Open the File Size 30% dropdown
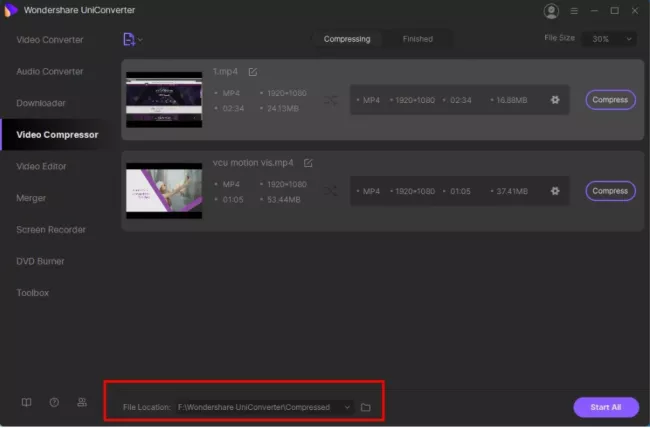 click(609, 39)
